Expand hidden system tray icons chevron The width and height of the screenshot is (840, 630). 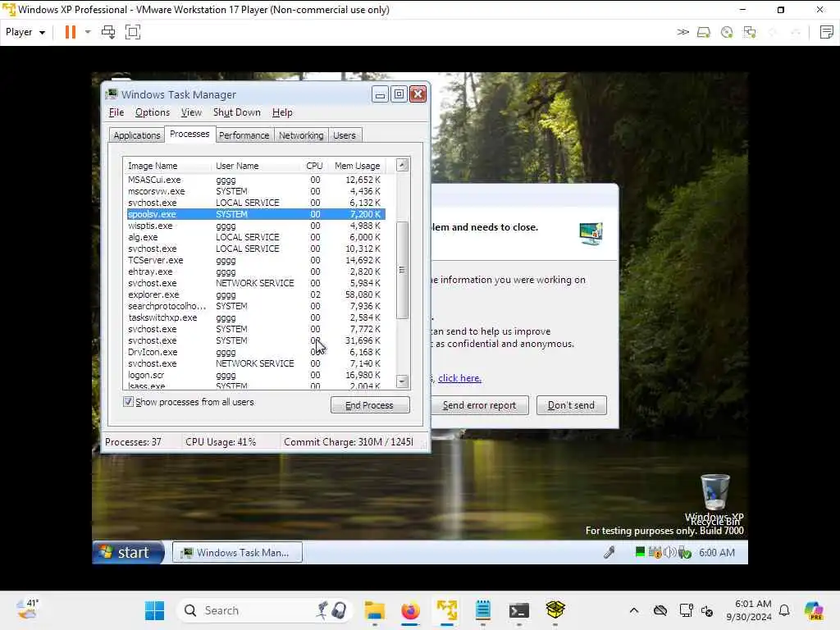coord(634,610)
